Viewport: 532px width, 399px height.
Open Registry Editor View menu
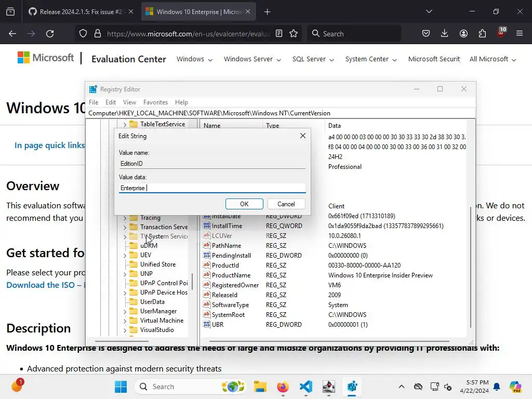point(129,102)
